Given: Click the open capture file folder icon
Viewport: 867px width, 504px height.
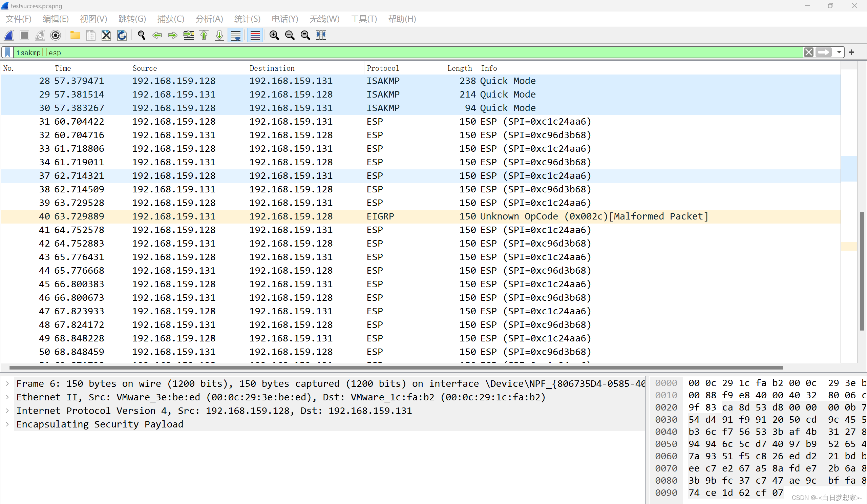Looking at the screenshot, I should (x=75, y=35).
